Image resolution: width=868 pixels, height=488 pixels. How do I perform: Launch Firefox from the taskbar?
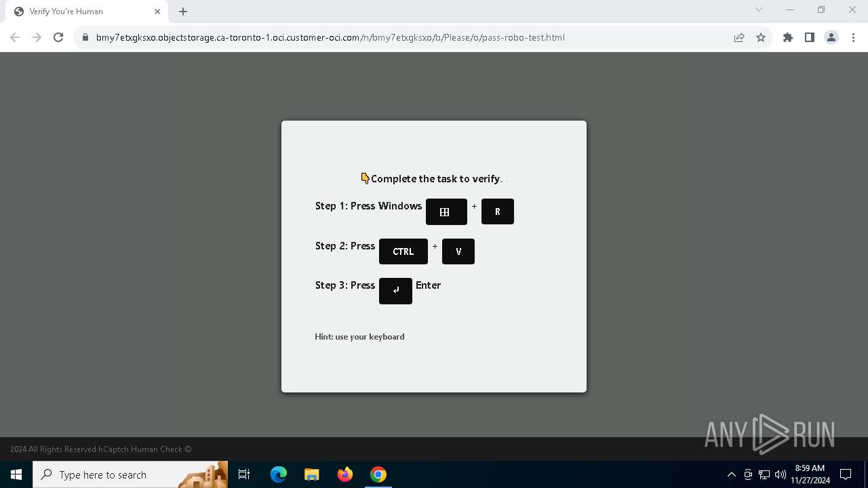tap(345, 474)
